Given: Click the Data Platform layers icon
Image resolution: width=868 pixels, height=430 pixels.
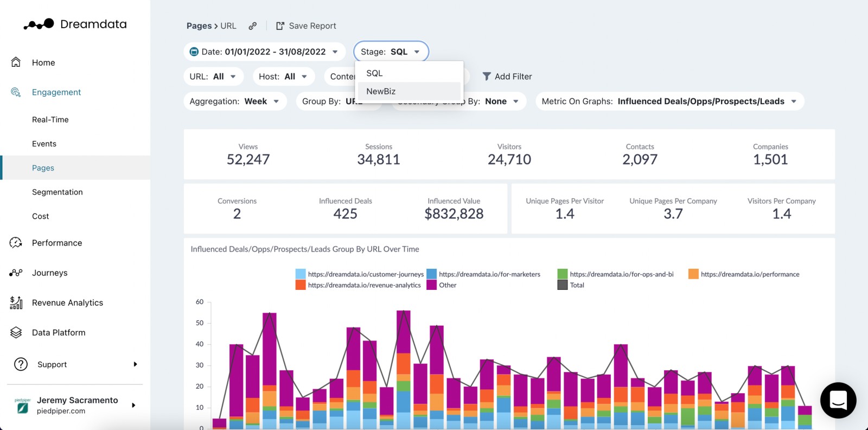Looking at the screenshot, I should (16, 332).
